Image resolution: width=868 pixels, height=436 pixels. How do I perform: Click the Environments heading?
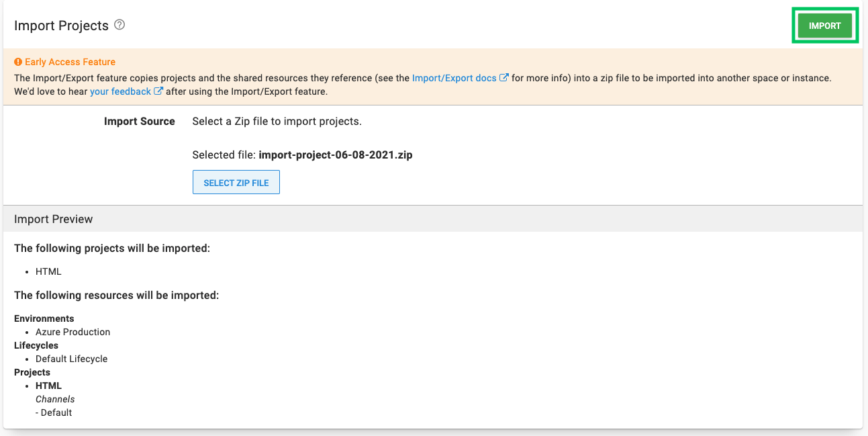click(44, 318)
